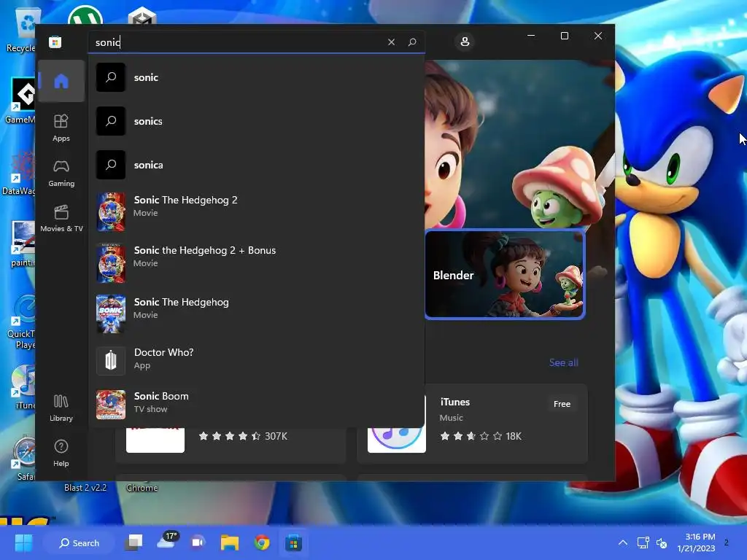Select the Blast 2 v2.2 desktop label
The height and width of the screenshot is (560, 747).
(x=85, y=488)
